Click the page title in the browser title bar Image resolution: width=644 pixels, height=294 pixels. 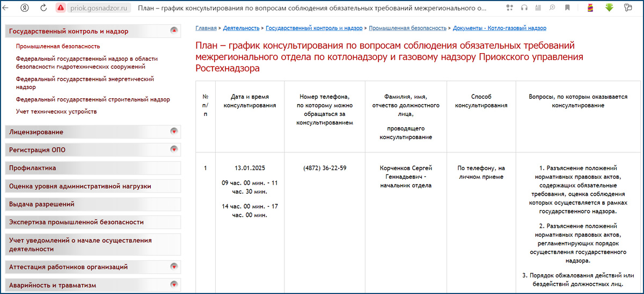[312, 8]
